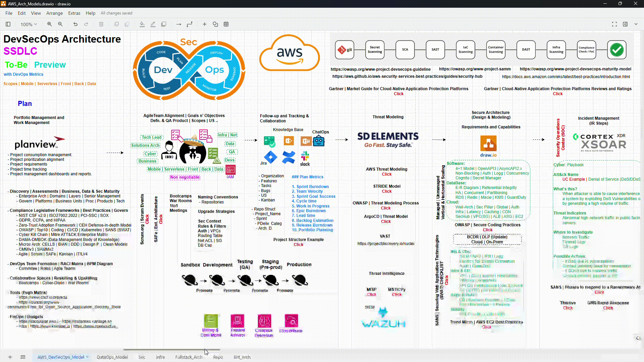The height and width of the screenshot is (362, 644).
Task: Open the Extras menu
Action: click(74, 13)
